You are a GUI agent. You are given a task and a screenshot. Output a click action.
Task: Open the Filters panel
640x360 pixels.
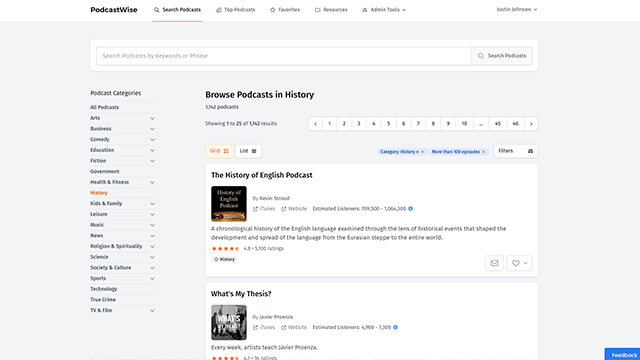(x=516, y=151)
